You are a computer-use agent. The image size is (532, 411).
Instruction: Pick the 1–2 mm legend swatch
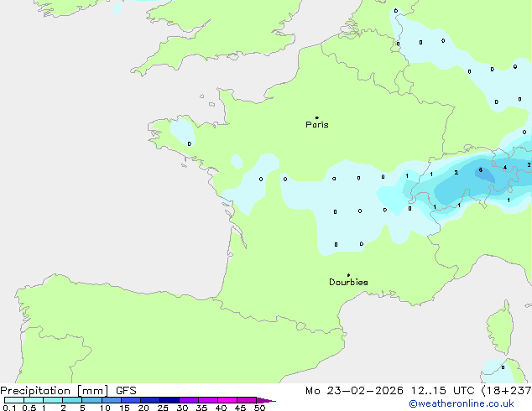point(53,400)
